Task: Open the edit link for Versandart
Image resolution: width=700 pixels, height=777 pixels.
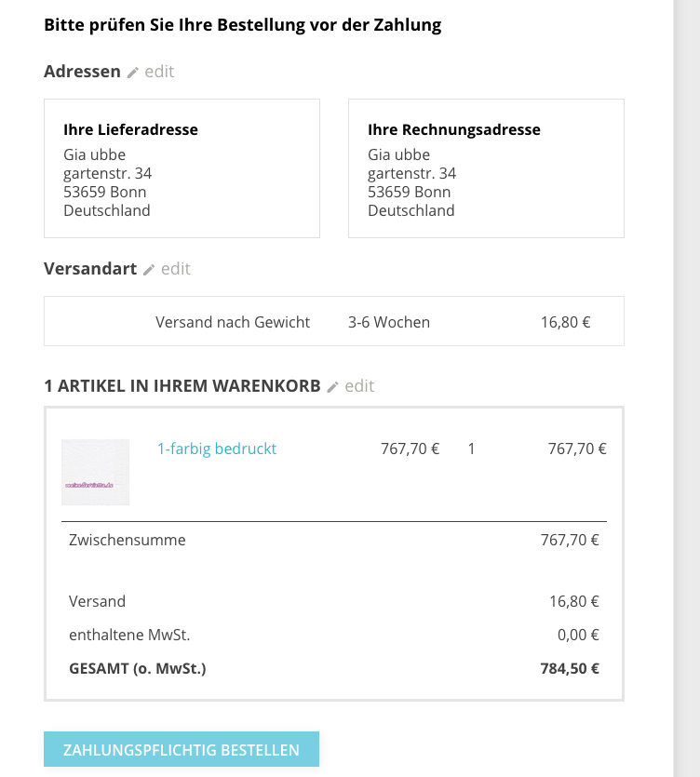Action: (x=175, y=269)
